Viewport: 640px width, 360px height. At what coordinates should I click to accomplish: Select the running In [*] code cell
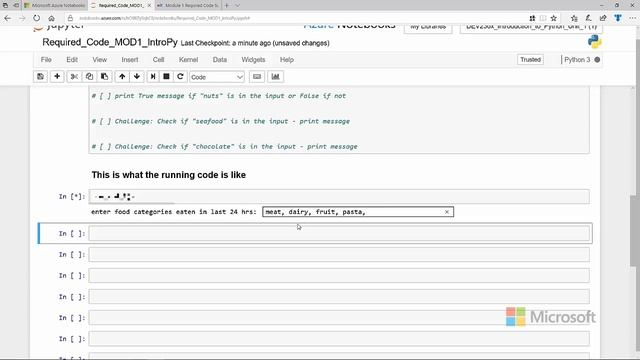339,196
